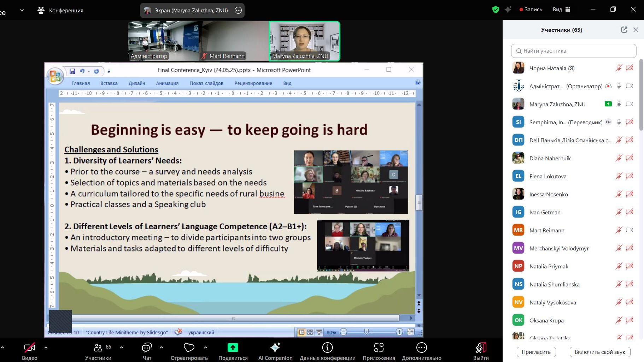Unmute microphone for Чорна Наталія
Screen dimensions: 644x362
point(619,68)
